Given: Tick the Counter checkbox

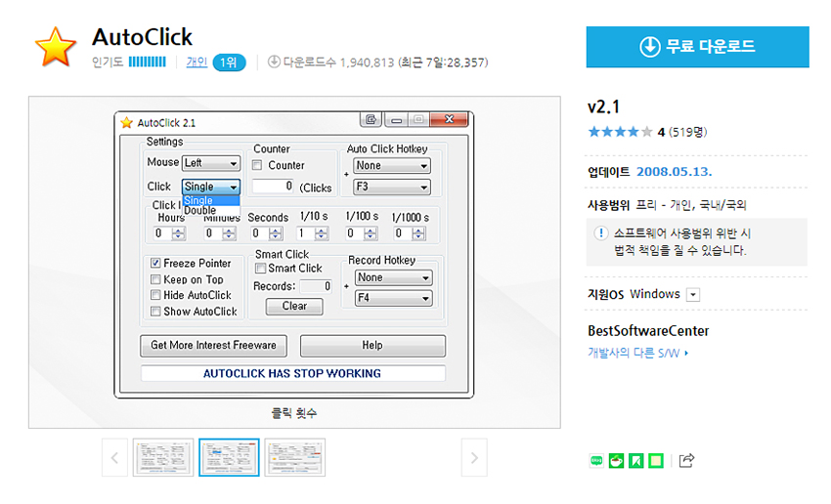Looking at the screenshot, I should [257, 165].
